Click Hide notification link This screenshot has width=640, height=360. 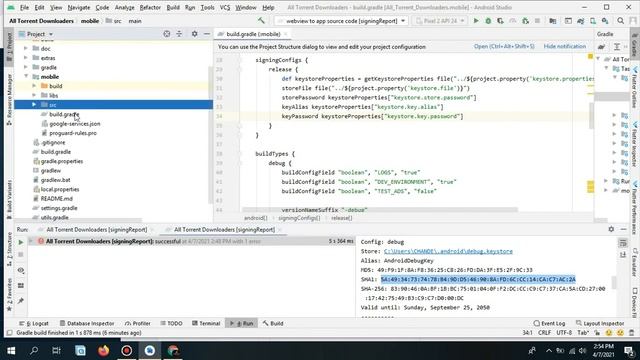(564, 47)
